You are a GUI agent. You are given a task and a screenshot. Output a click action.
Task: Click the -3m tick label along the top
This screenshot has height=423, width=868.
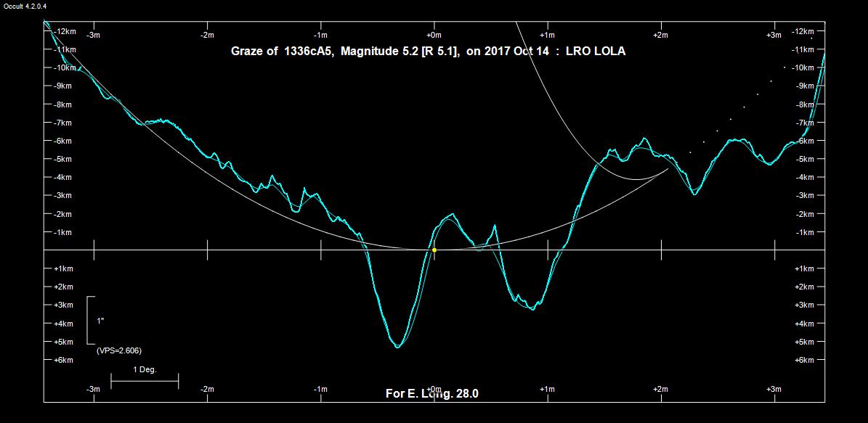pyautogui.click(x=93, y=35)
